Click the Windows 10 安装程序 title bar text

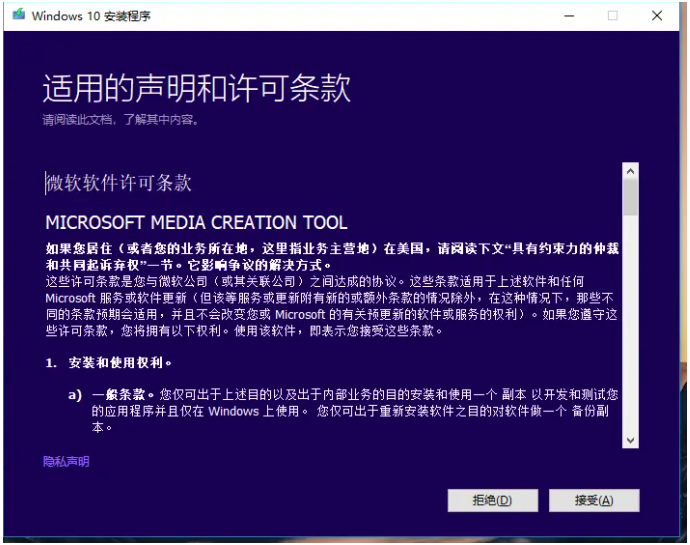click(x=92, y=16)
